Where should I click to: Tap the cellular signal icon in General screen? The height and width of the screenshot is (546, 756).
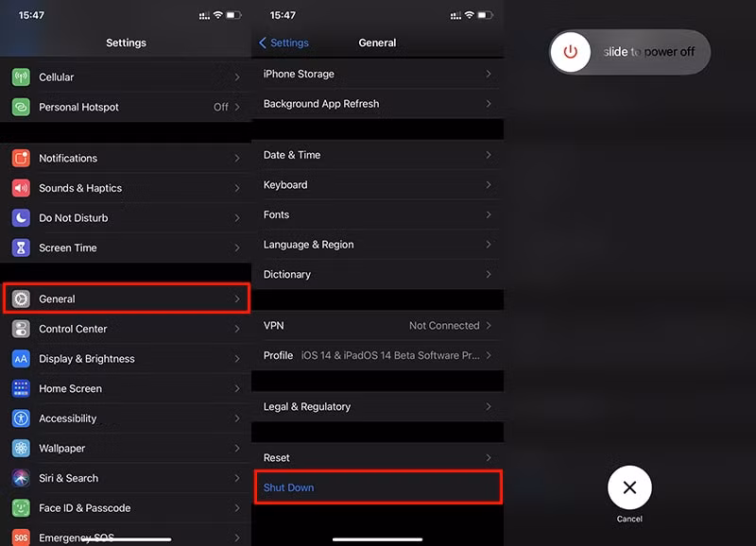[455, 16]
